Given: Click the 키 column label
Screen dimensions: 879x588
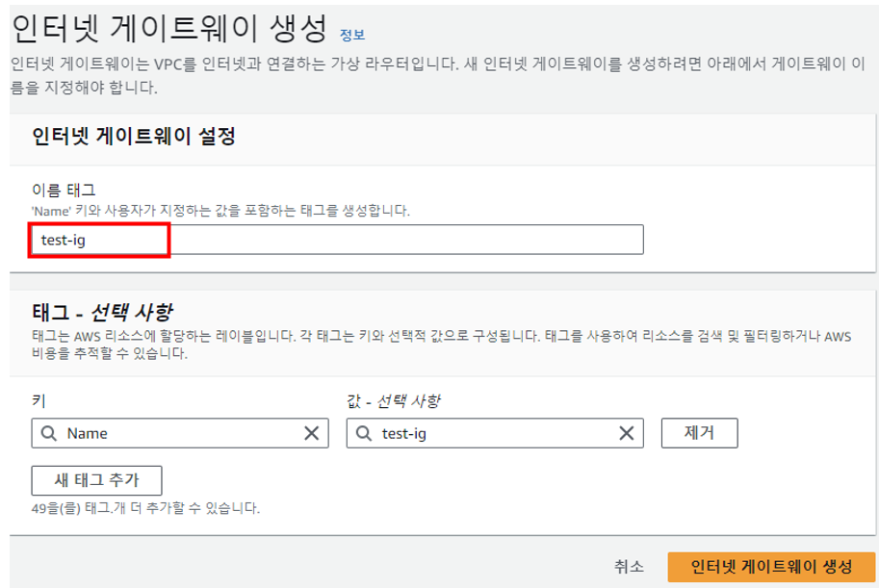Looking at the screenshot, I should 39,401.
